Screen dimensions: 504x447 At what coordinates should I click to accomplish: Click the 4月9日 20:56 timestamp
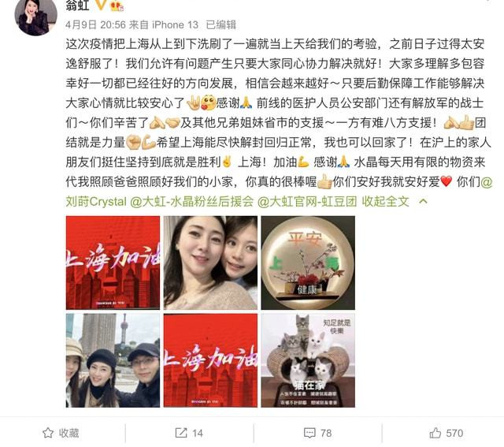pyautogui.click(x=95, y=24)
